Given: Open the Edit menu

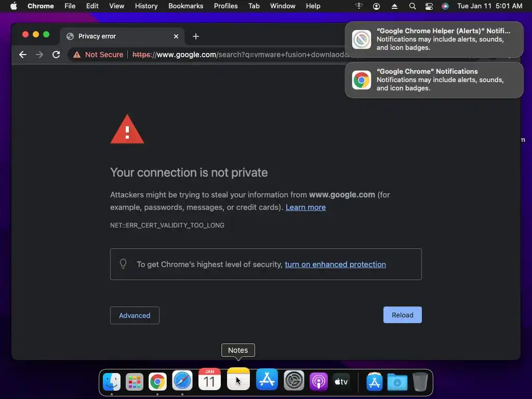Looking at the screenshot, I should click(x=92, y=6).
